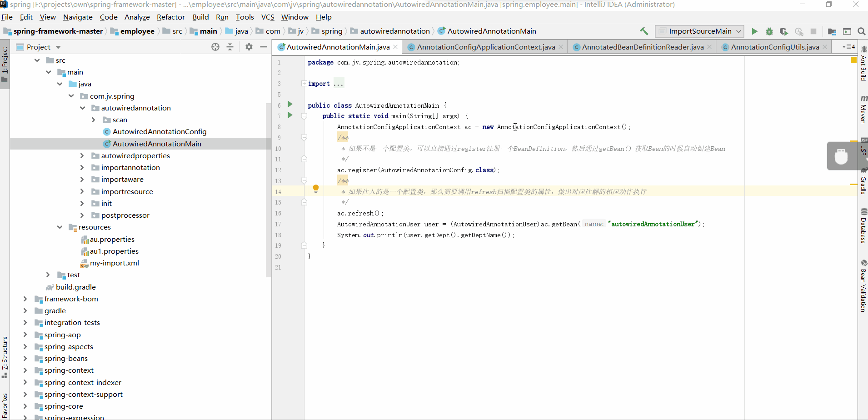Toggle the Favorites side tab
Viewport: 868px width, 420px height.
click(5, 405)
